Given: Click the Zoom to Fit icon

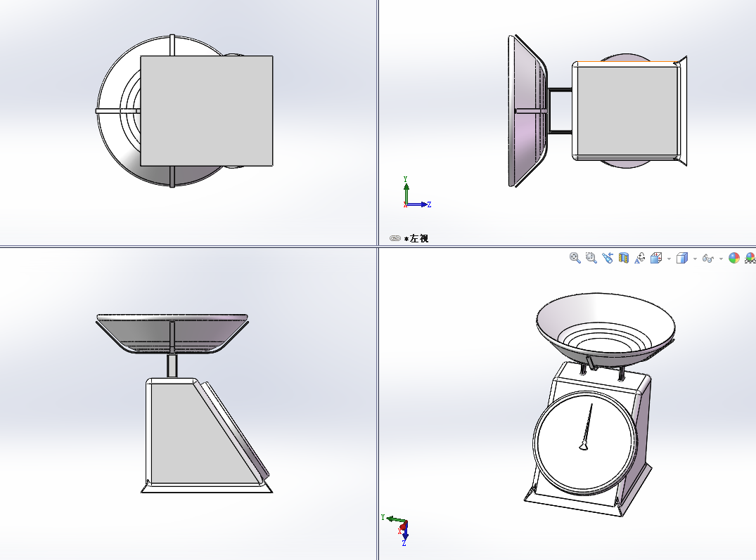Looking at the screenshot, I should coord(575,258).
